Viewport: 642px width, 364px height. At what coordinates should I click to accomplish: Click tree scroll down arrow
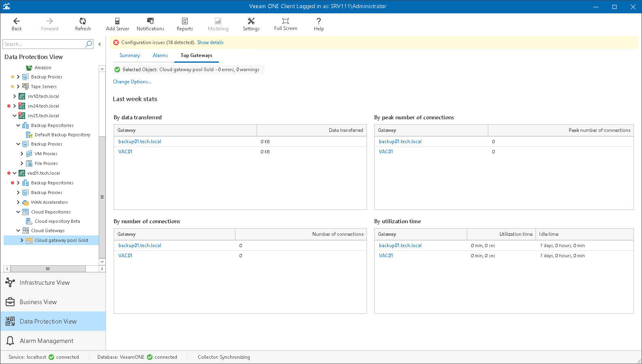(x=102, y=262)
